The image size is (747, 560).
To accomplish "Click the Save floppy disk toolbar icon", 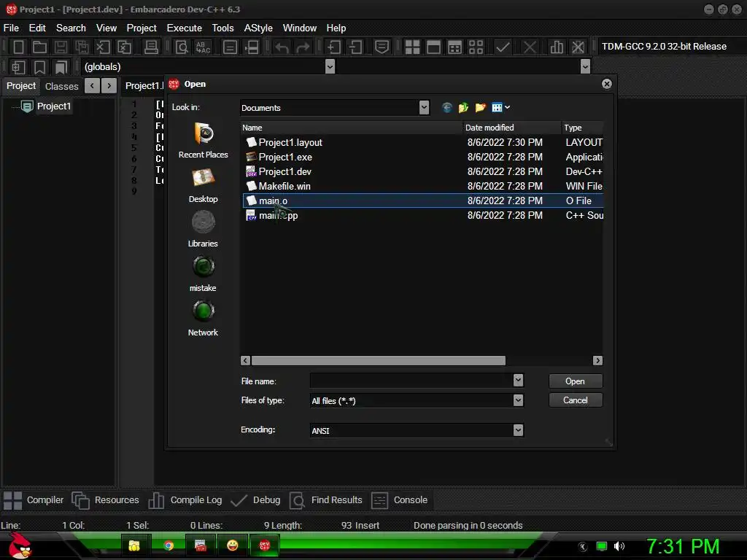I will pos(61,47).
